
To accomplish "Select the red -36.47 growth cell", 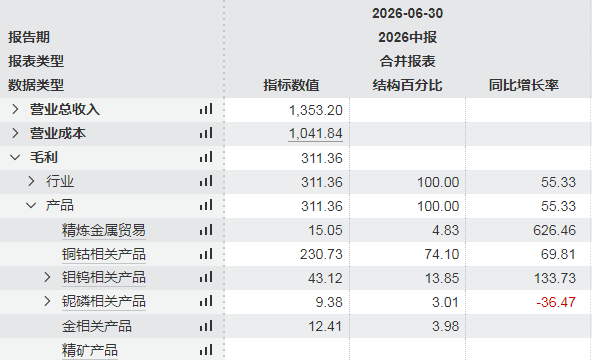I will [556, 302].
